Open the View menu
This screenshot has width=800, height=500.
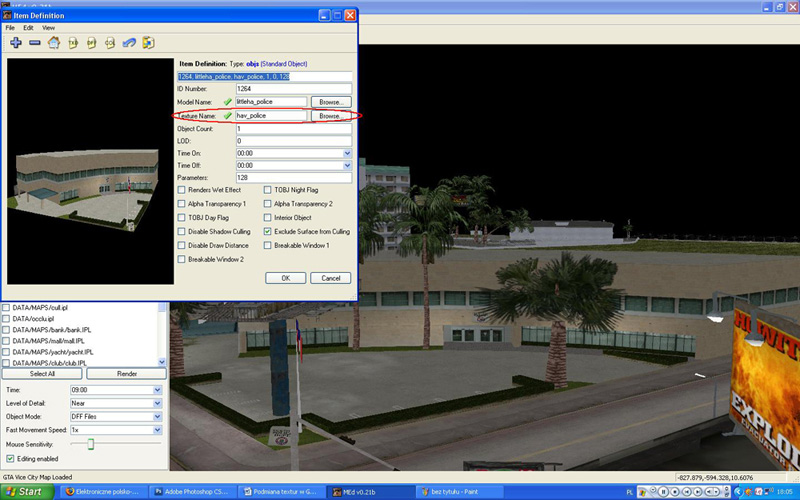click(x=48, y=28)
